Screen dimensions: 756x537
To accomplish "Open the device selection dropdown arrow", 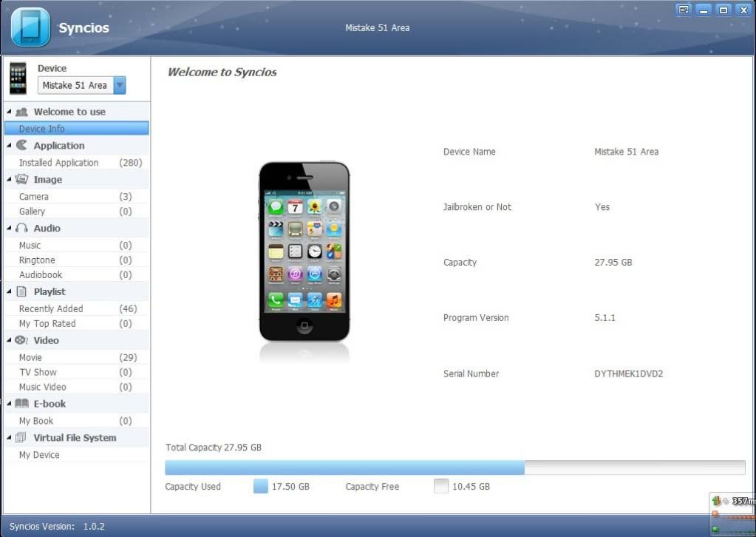I will [119, 85].
